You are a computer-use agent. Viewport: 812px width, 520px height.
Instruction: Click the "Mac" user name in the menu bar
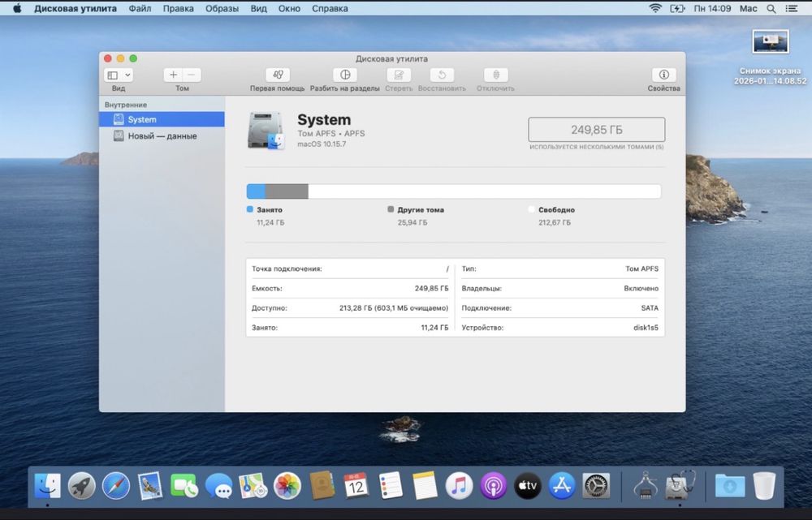[x=749, y=8]
